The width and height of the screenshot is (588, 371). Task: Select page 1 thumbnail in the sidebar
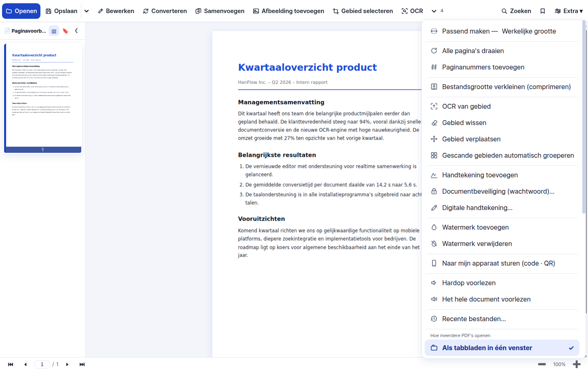point(43,98)
